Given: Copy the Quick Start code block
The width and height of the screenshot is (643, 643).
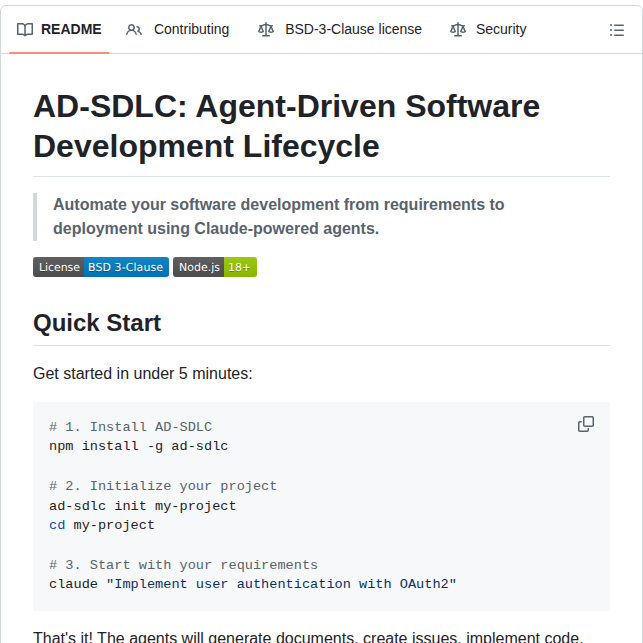Looking at the screenshot, I should tap(586, 424).
